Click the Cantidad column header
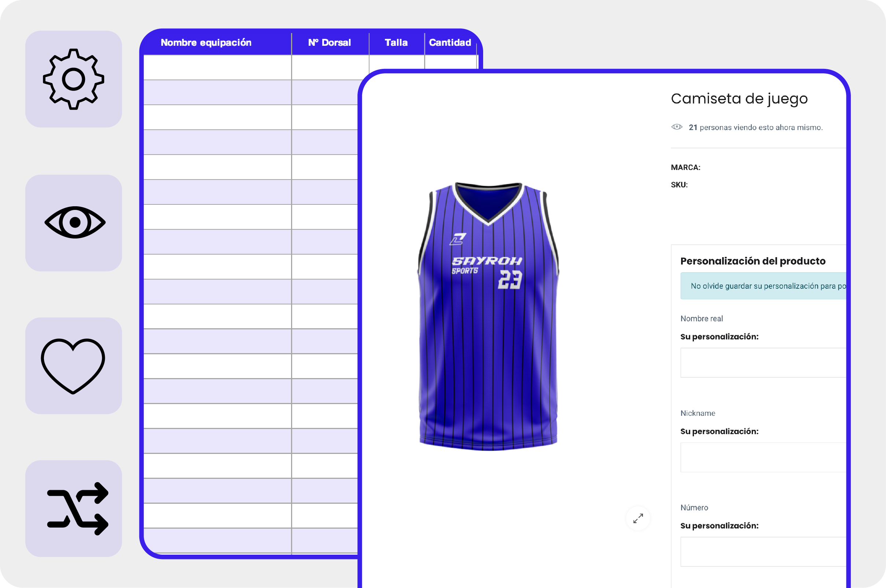Viewport: 886px width, 588px height. 450,42
